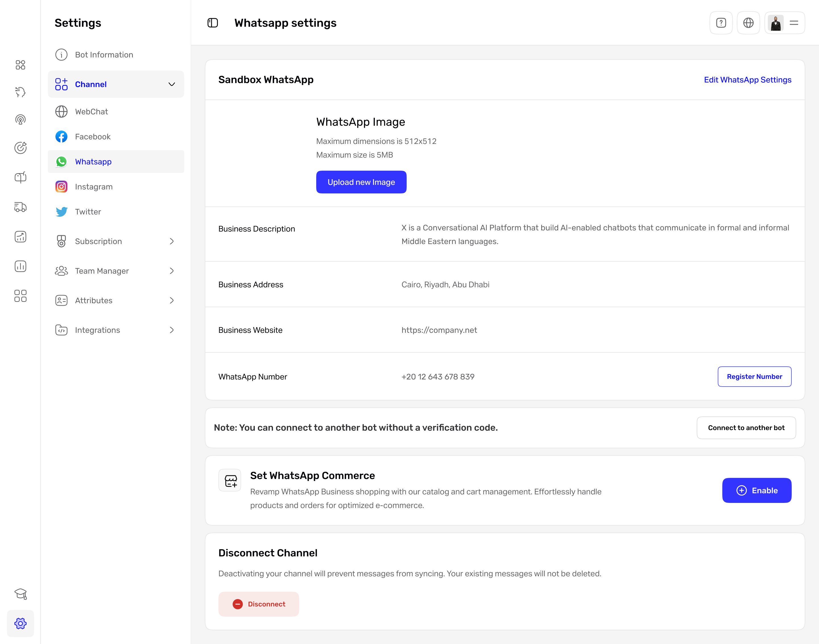Image resolution: width=819 pixels, height=644 pixels.
Task: Click the website value https://company.net
Action: click(x=439, y=330)
